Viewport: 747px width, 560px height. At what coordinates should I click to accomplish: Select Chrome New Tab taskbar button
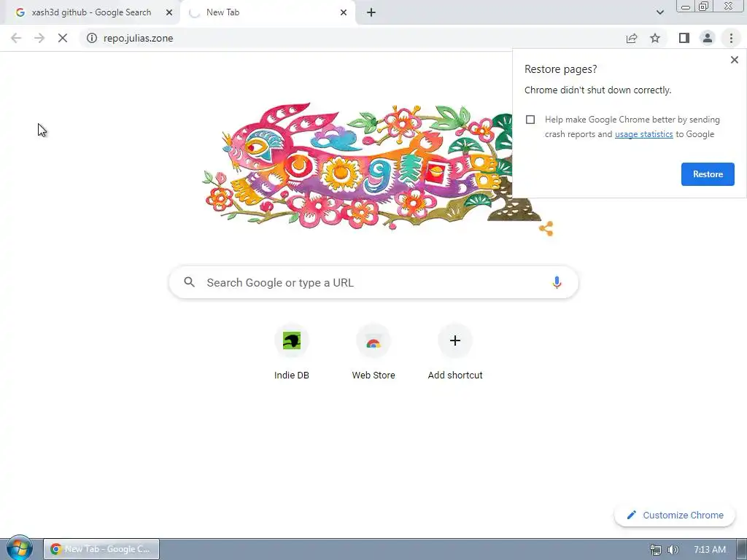(x=101, y=549)
